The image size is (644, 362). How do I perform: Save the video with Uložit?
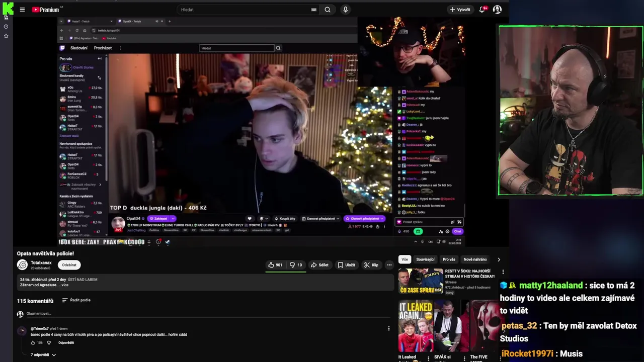[x=346, y=265]
